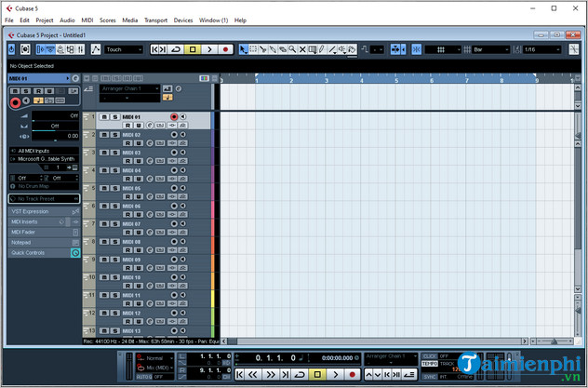
Task: Mute the MIDI 01 track
Action: coord(104,117)
